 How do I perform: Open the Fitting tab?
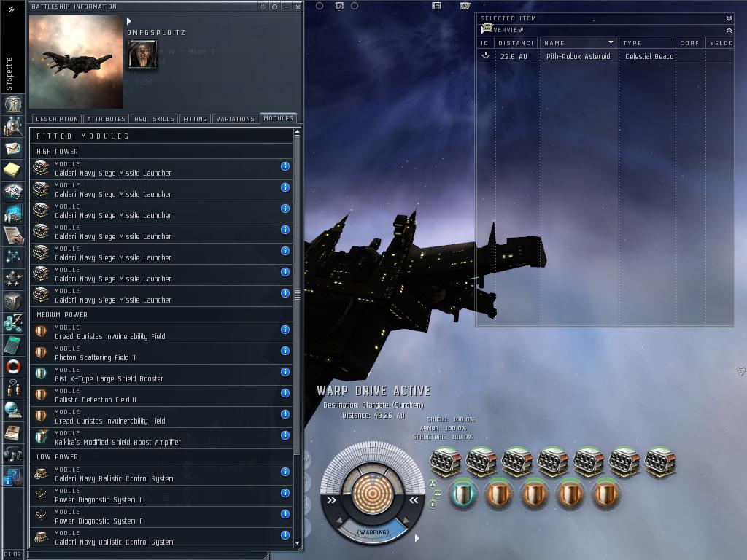coord(195,119)
